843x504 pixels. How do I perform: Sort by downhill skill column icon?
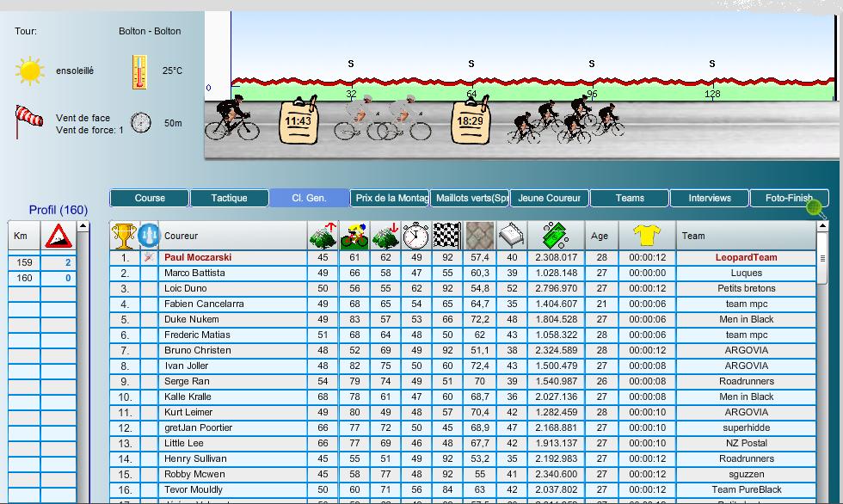[385, 235]
